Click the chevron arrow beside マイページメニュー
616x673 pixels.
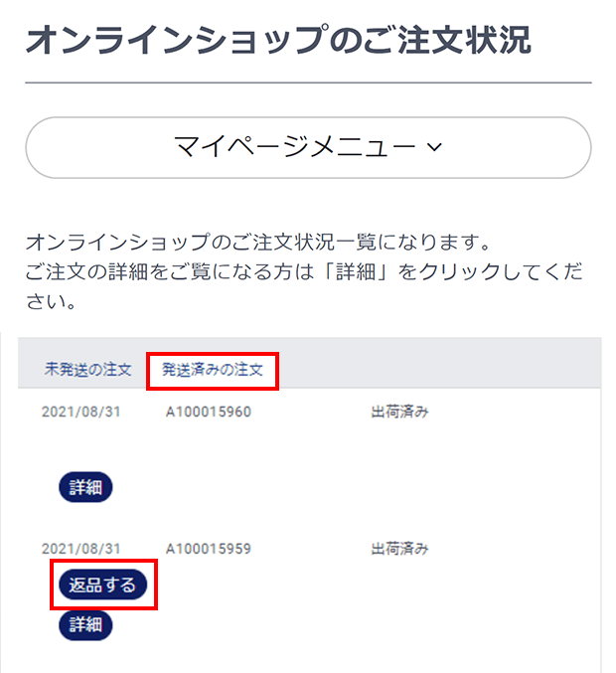coord(434,148)
